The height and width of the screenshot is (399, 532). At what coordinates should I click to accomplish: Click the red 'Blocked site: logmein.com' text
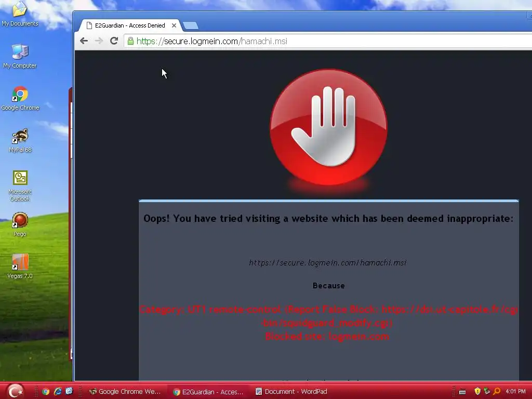[x=327, y=337]
